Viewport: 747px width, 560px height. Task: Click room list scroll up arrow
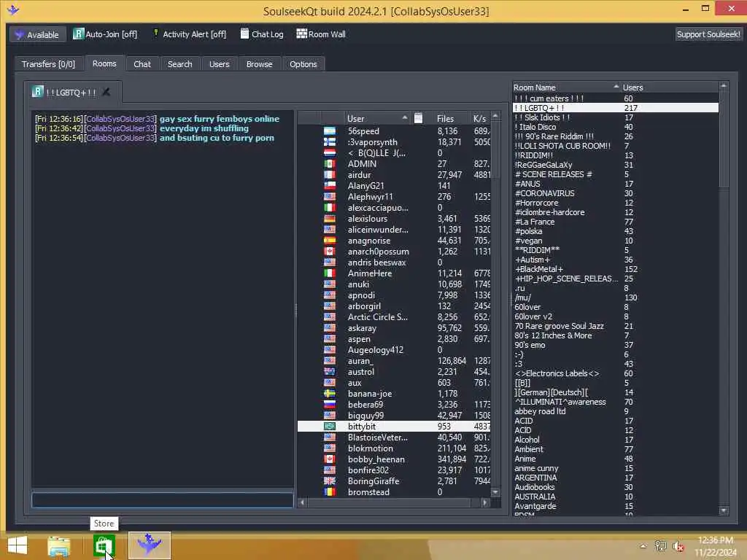pos(724,86)
